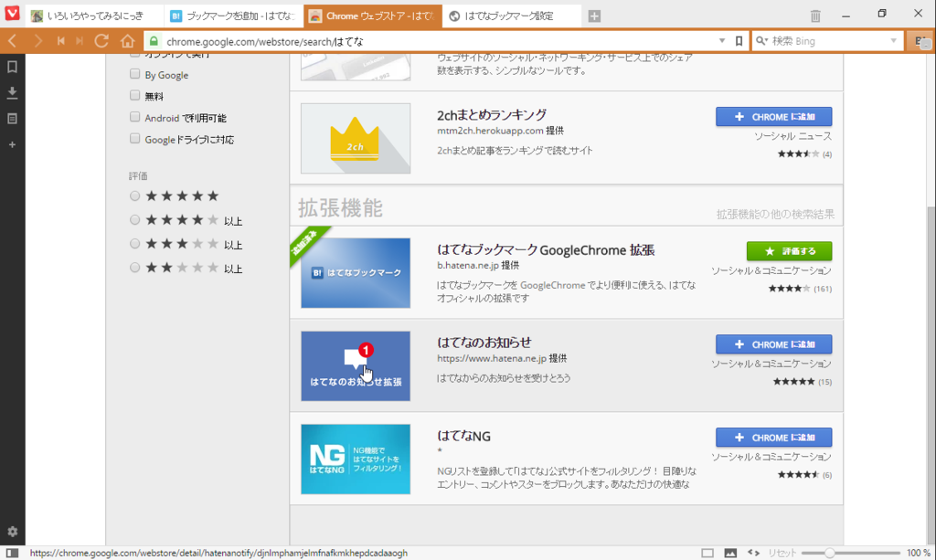Check Android で利用可能 filter
This screenshot has width=936, height=560.
point(135,117)
